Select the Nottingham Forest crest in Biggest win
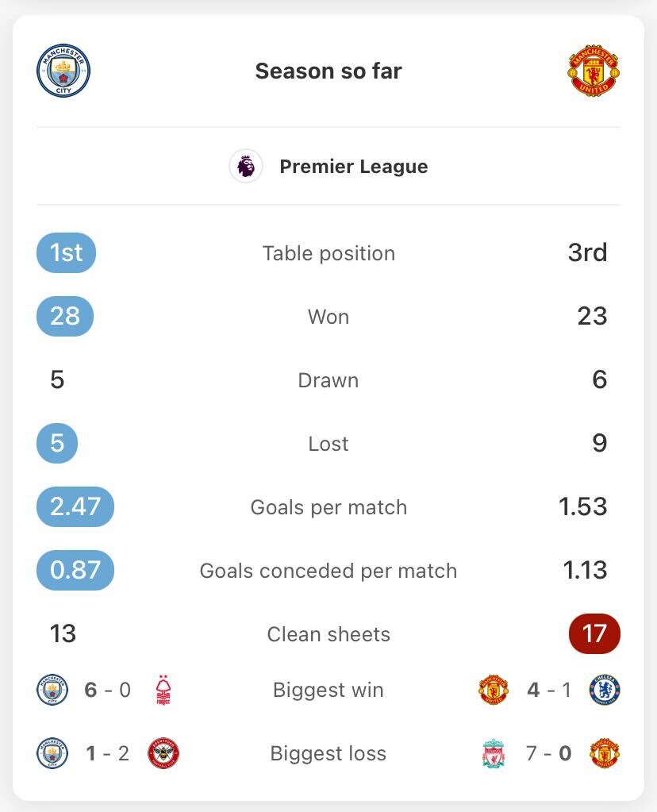The image size is (657, 812). [x=163, y=690]
